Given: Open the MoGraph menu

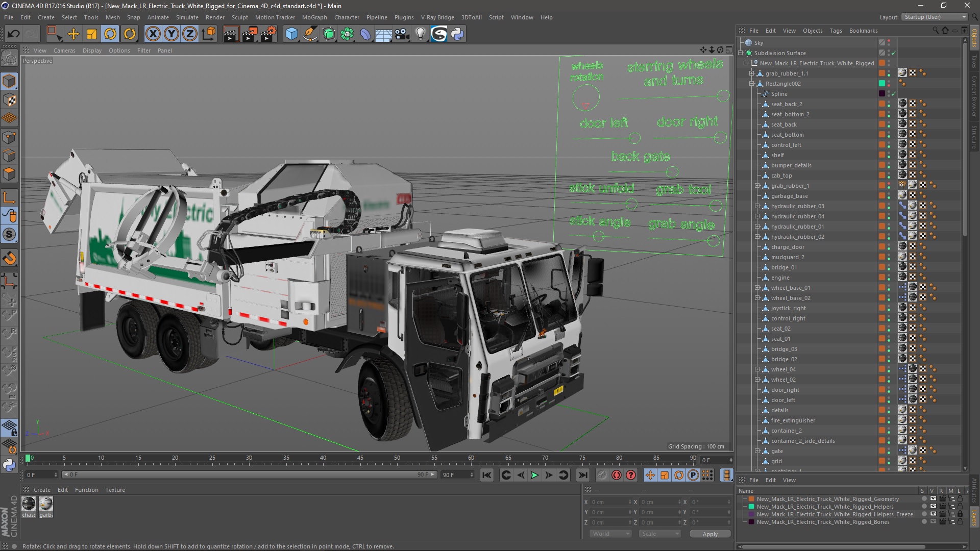Looking at the screenshot, I should [314, 17].
